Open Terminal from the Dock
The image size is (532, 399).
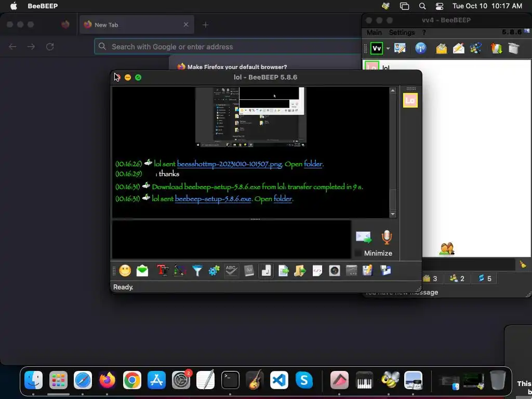(230, 380)
